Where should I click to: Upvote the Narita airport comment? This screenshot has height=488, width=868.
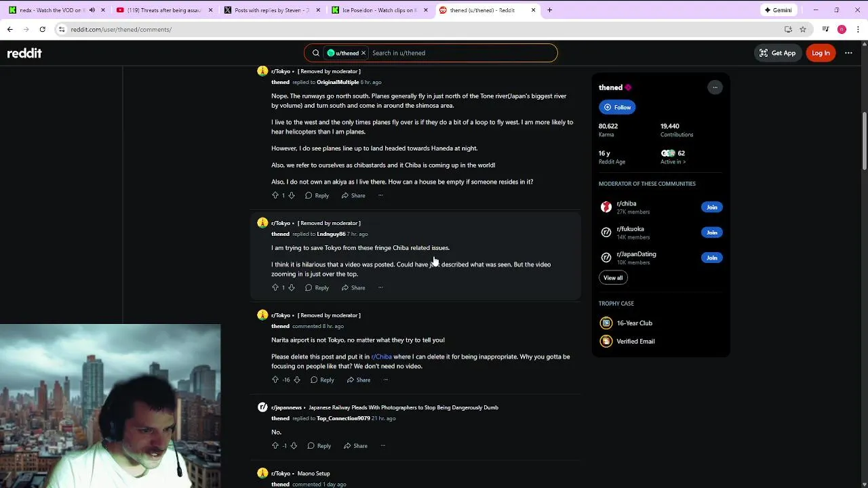pos(275,380)
